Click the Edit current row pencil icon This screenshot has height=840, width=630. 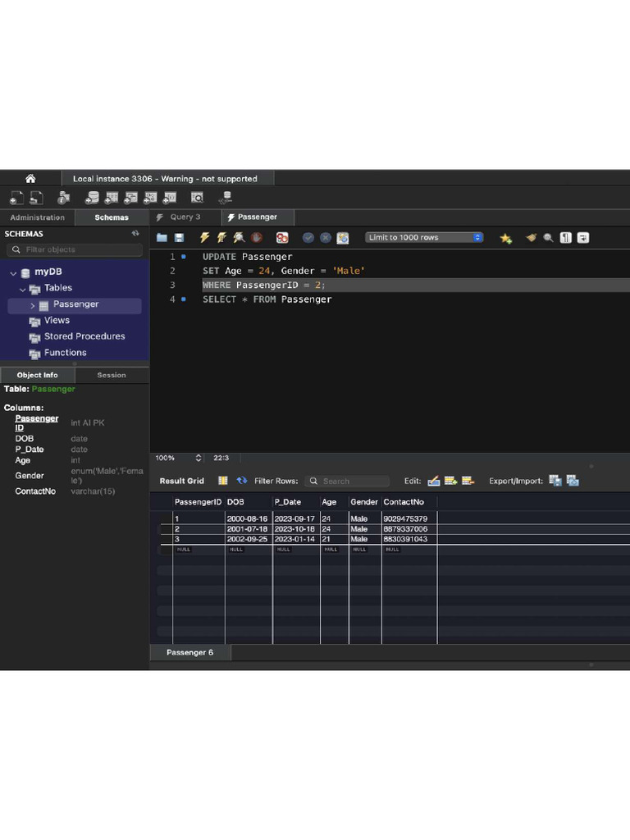434,481
